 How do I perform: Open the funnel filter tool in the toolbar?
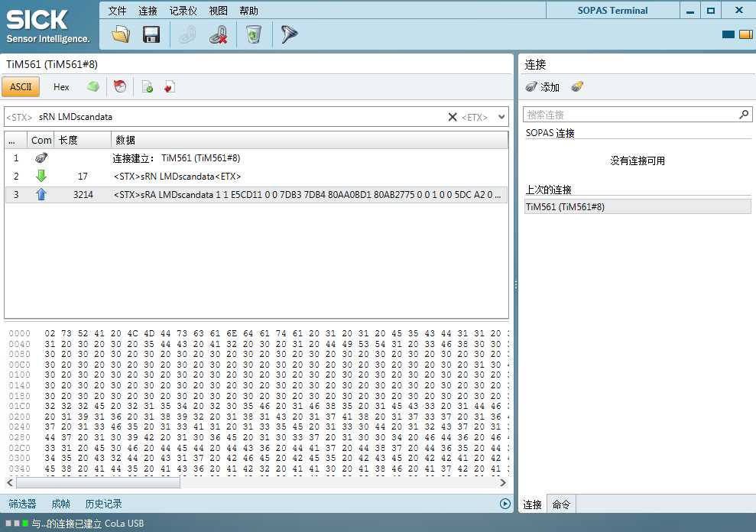[289, 34]
